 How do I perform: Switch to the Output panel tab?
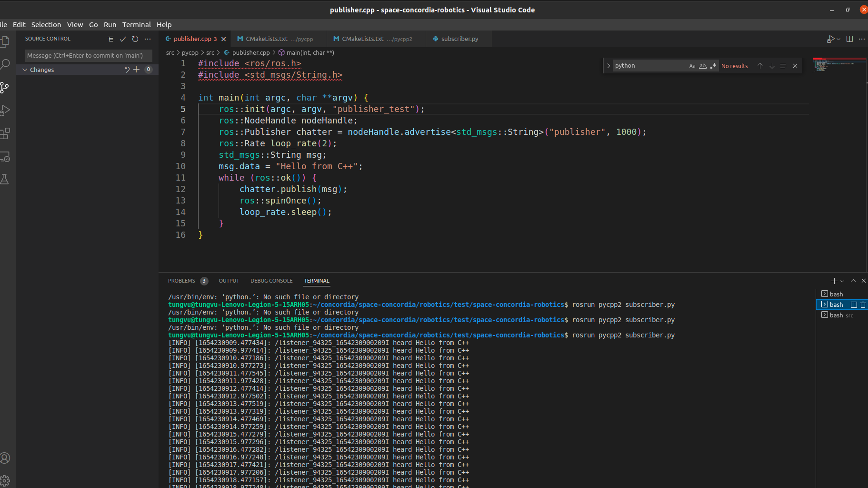tap(229, 281)
